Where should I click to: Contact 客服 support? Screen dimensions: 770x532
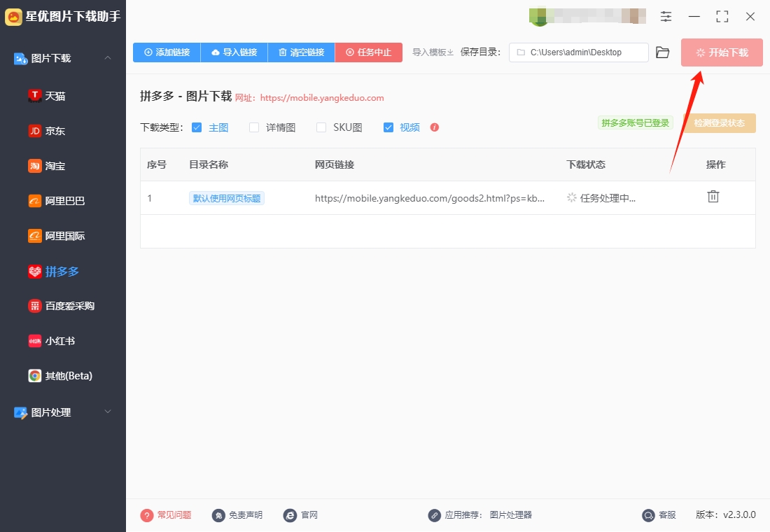[x=667, y=514]
